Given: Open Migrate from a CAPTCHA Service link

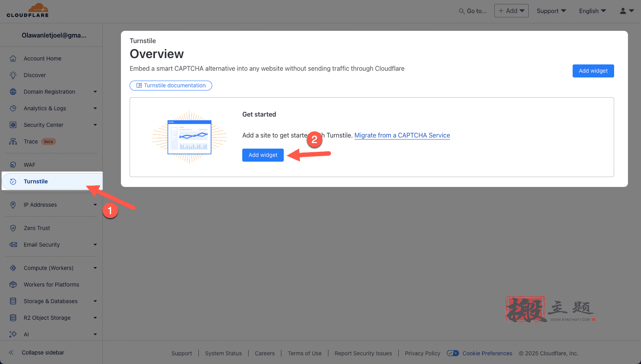Looking at the screenshot, I should click(402, 135).
